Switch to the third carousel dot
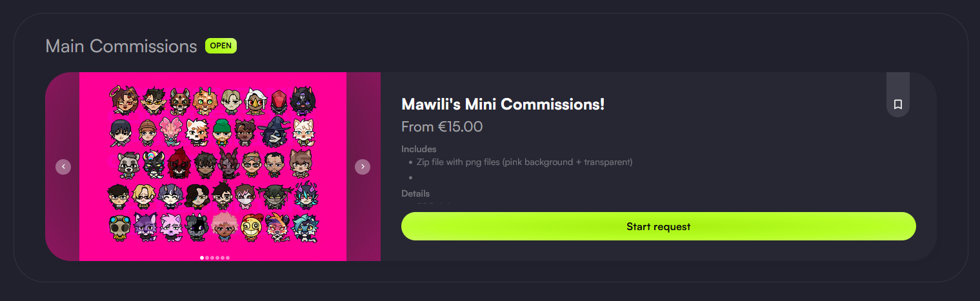The height and width of the screenshot is (301, 980). click(x=212, y=258)
